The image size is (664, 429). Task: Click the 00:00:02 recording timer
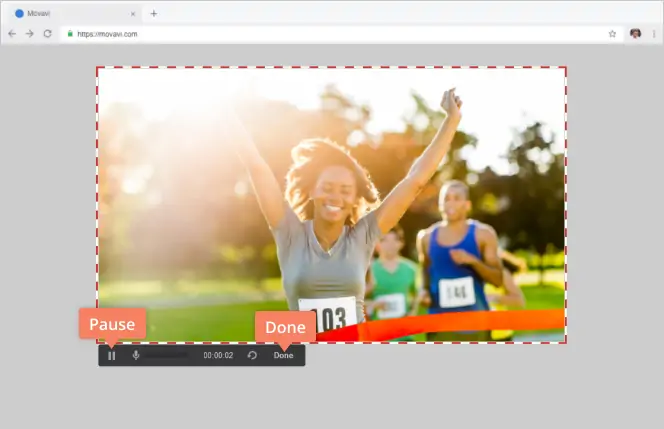point(218,355)
